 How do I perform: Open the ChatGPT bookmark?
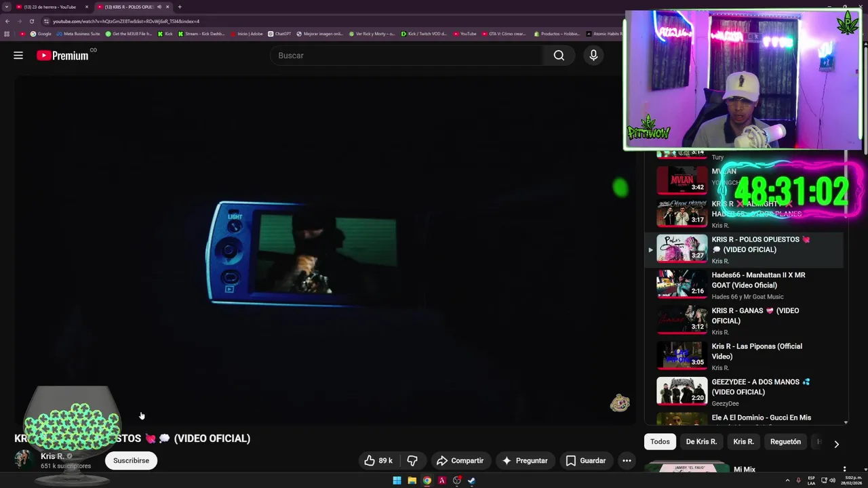(x=279, y=34)
